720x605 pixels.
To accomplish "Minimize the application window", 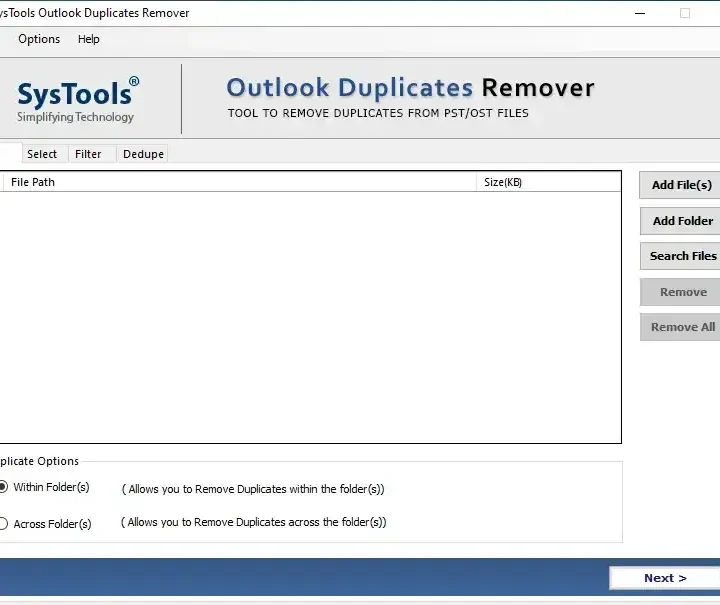I will tap(640, 13).
